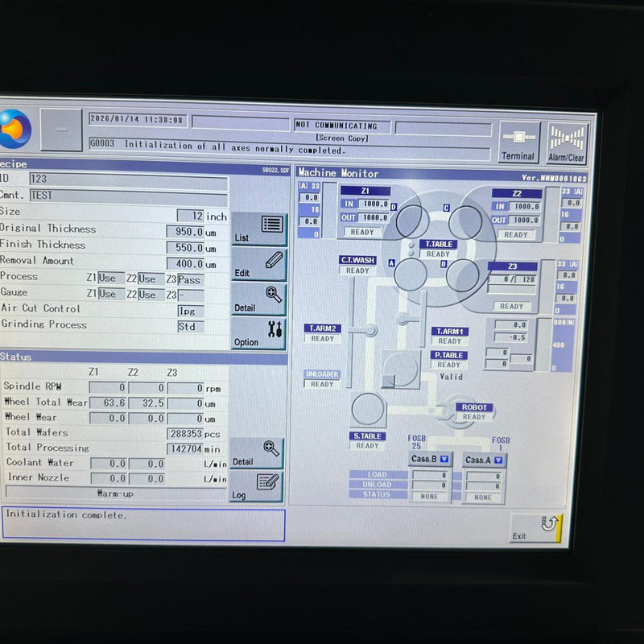The width and height of the screenshot is (644, 644).
Task: Click the blank dash button beside logo
Action: (61, 130)
